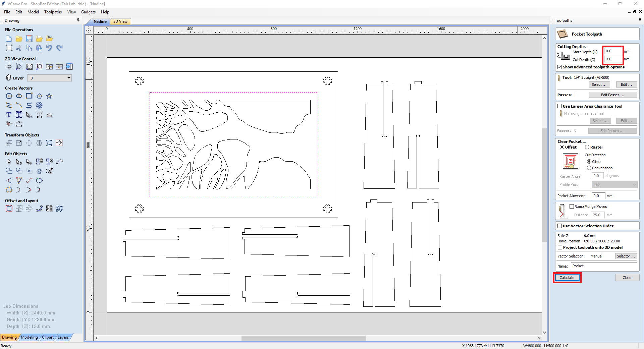Screen dimensions: 644x349
Task: Check Project toolpath onto 3D model
Action: coord(560,247)
